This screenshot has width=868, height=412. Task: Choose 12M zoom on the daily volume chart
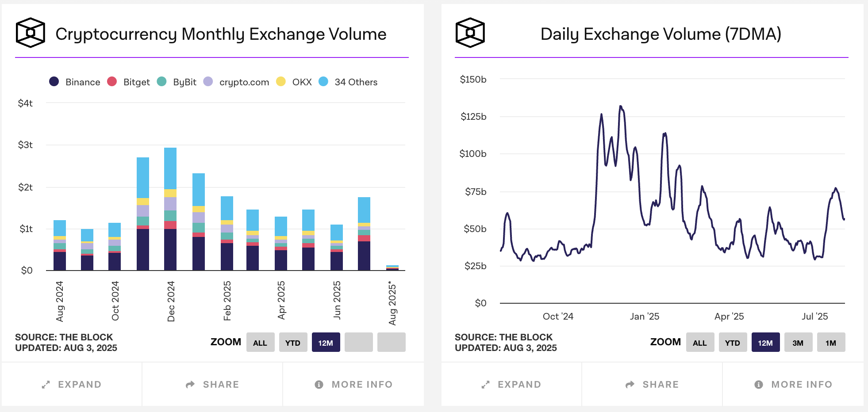tap(765, 343)
